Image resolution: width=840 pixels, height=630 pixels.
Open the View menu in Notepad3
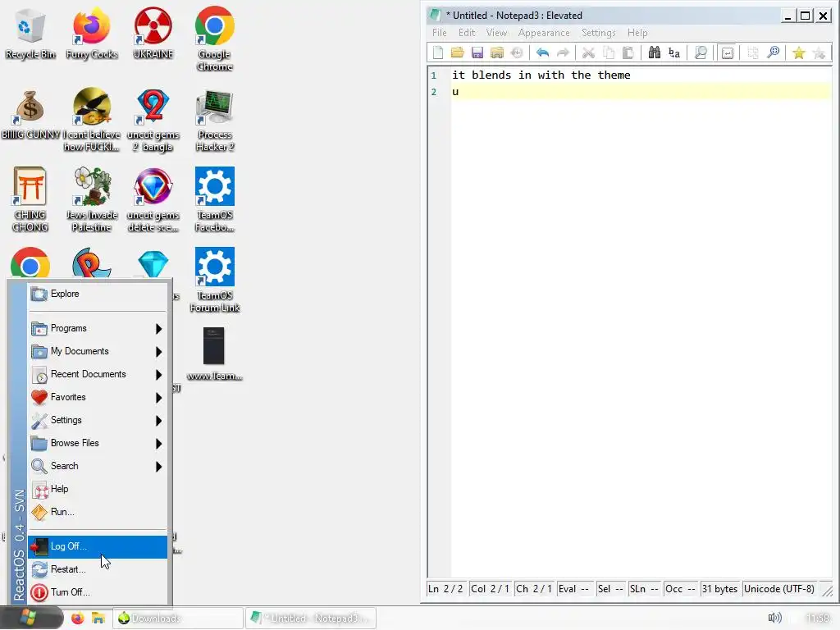(496, 33)
